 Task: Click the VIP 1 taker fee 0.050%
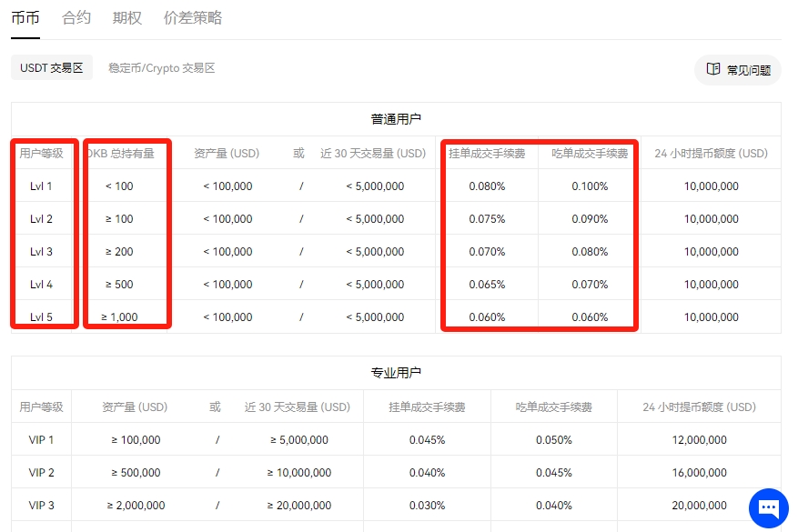pos(554,440)
